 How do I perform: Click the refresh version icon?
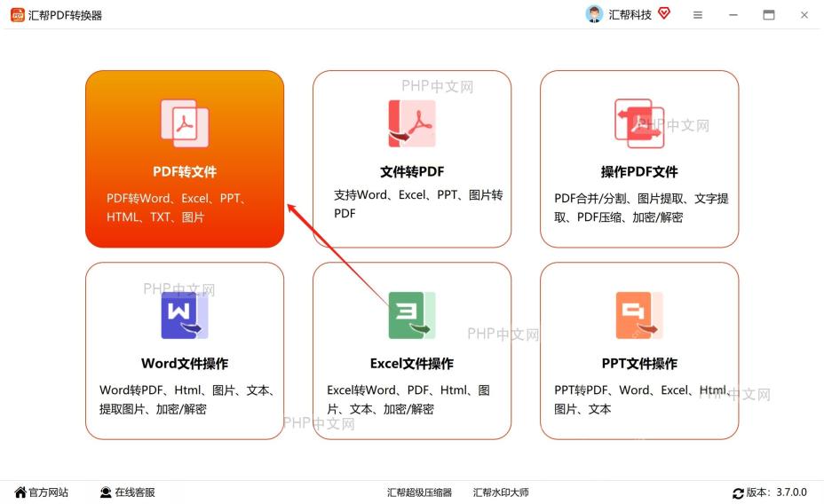[738, 493]
